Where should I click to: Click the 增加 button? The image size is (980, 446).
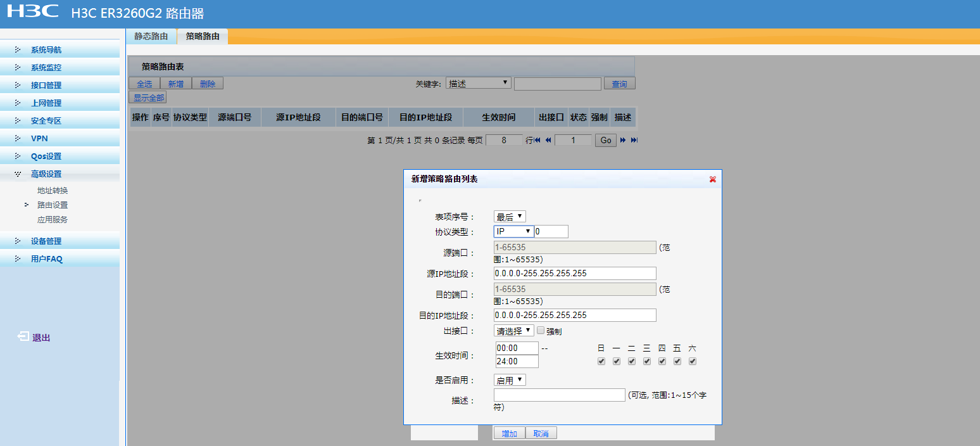(509, 433)
